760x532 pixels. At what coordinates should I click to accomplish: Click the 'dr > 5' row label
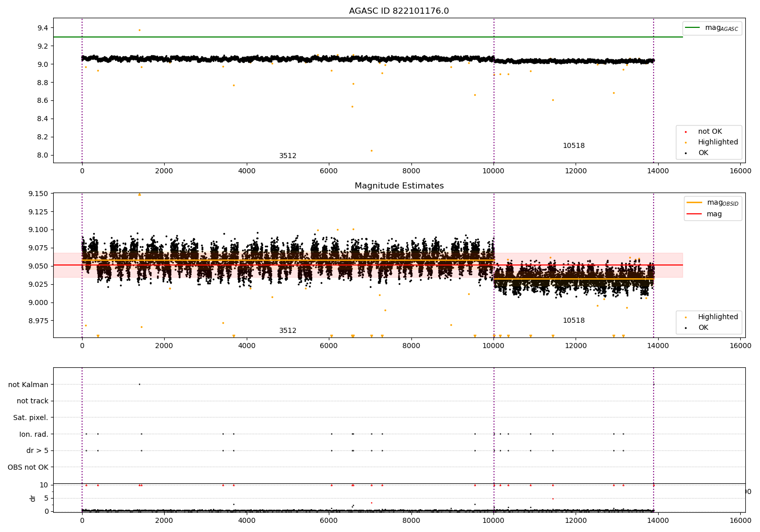click(37, 451)
